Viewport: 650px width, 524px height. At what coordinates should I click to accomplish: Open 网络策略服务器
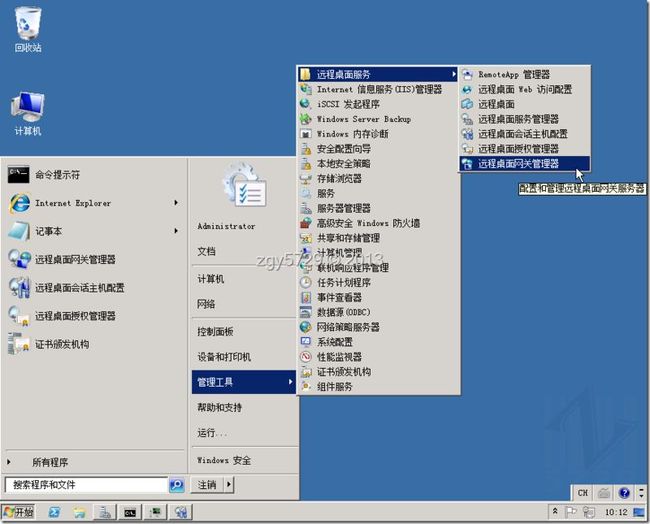[x=378, y=327]
